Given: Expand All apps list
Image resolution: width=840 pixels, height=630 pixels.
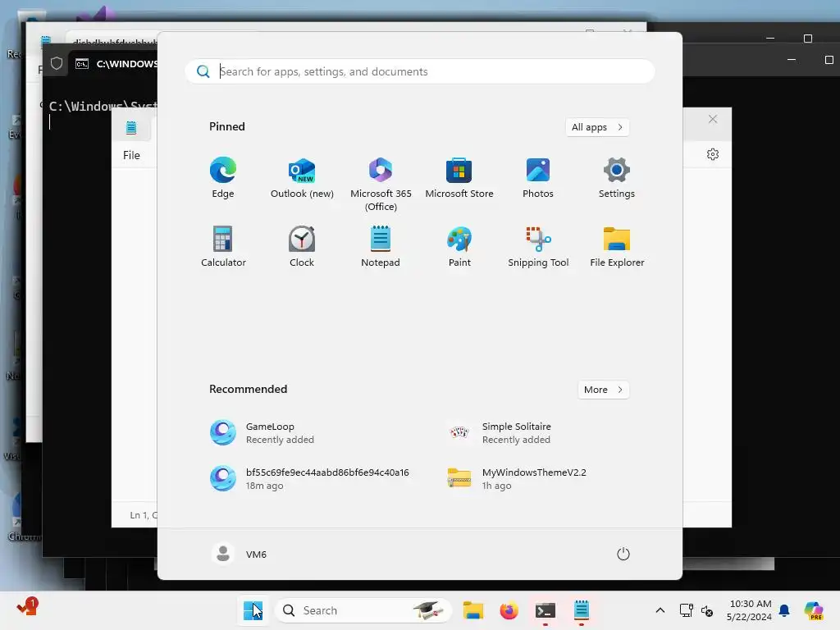Looking at the screenshot, I should pos(597,127).
